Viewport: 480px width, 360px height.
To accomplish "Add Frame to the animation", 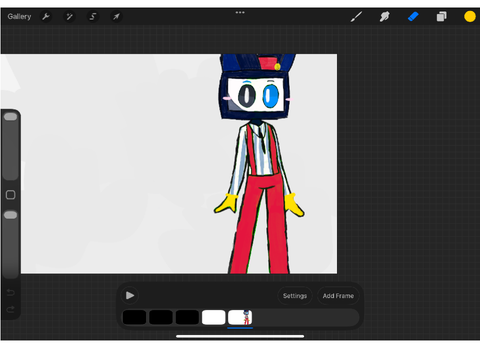I will (338, 296).
